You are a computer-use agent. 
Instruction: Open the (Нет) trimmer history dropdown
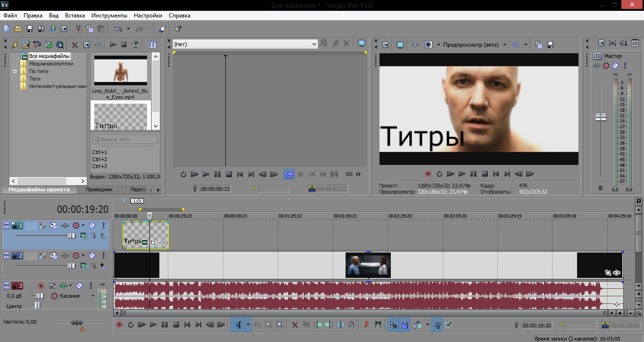click(314, 44)
